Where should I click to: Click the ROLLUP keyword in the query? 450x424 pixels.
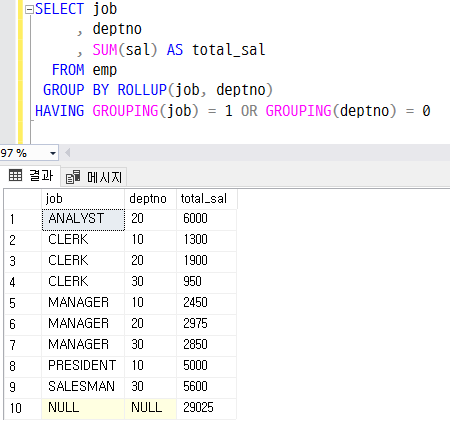[142, 90]
